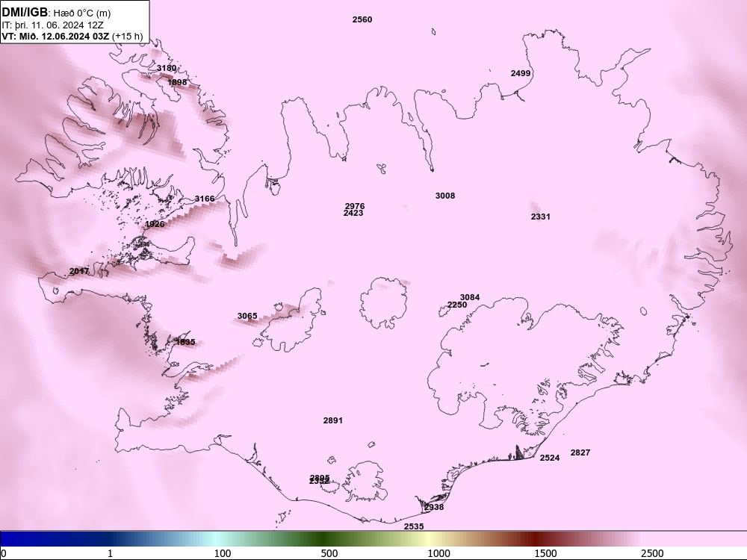747x560 pixels.
Task: Click the 3166 height value on the map
Action: coord(205,199)
